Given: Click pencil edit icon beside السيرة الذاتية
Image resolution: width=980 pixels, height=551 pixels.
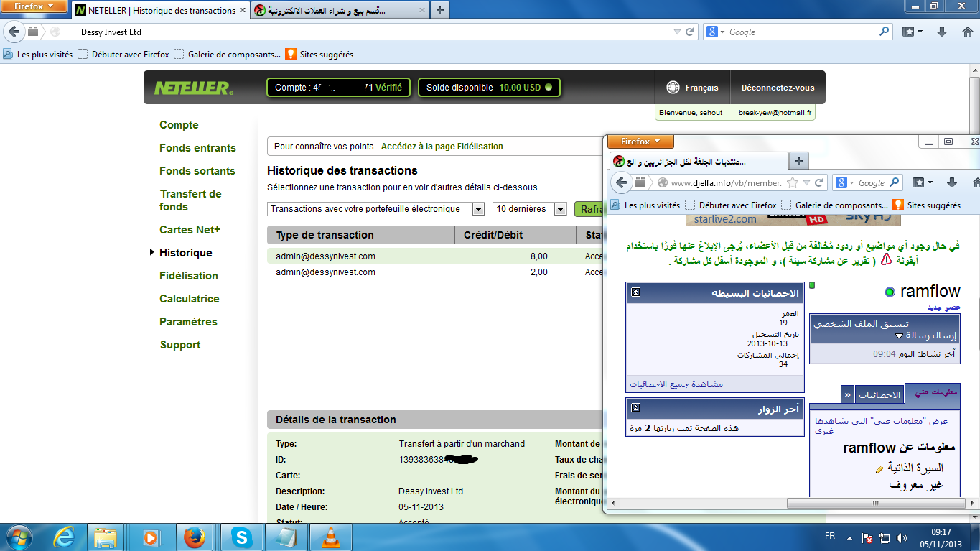Looking at the screenshot, I should click(x=879, y=469).
